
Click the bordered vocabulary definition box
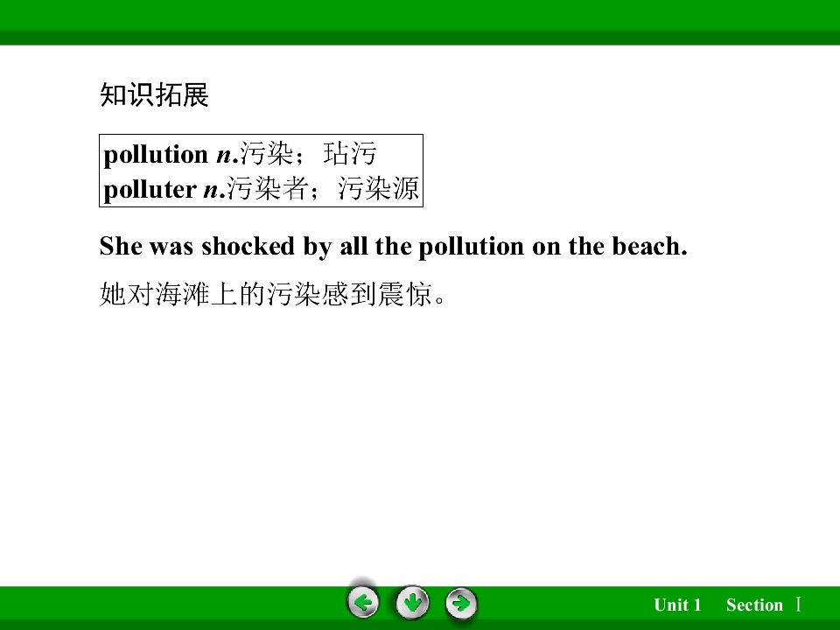coord(262,171)
